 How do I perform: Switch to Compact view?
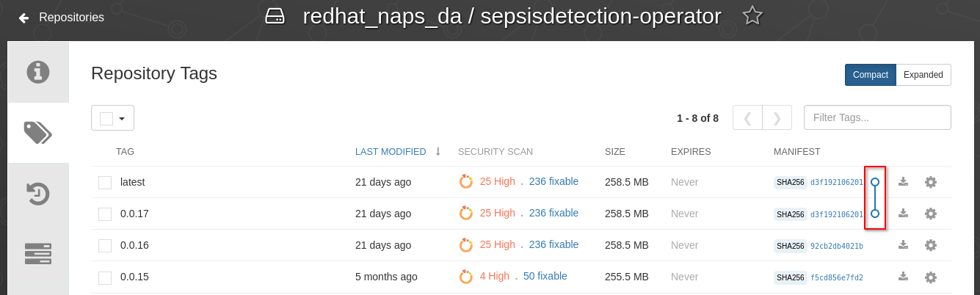(871, 75)
